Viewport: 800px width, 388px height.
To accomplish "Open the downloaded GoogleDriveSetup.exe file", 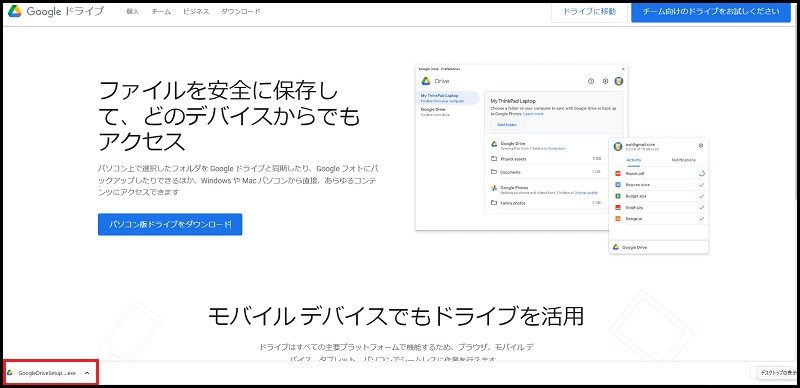I will pos(47,373).
